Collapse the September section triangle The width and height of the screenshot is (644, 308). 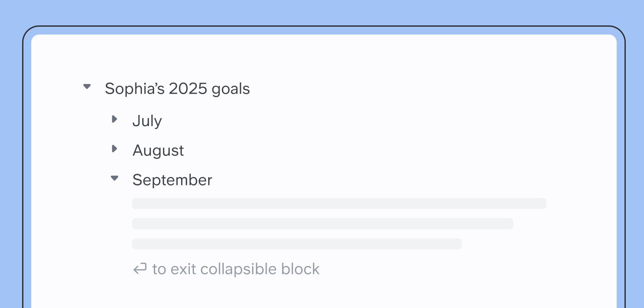[114, 178]
